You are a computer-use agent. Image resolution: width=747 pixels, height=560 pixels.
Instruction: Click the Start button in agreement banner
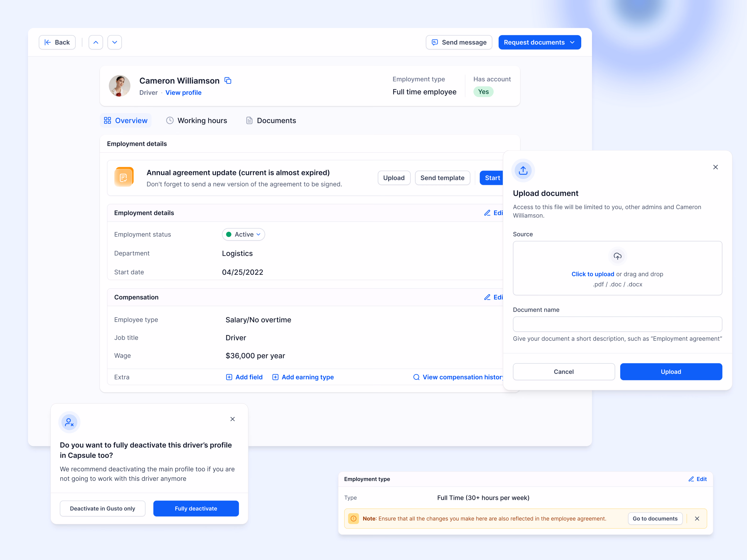point(491,178)
